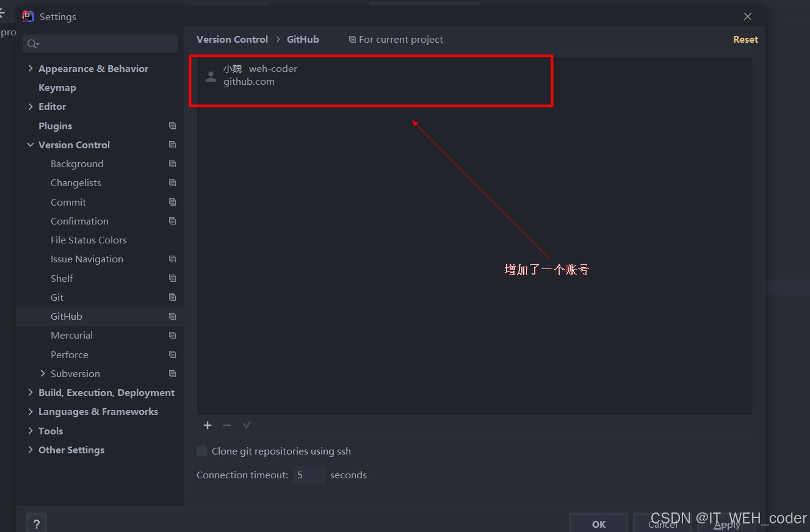Click the project-level icon beside Shelf
This screenshot has width=810, height=532.
tap(173, 278)
